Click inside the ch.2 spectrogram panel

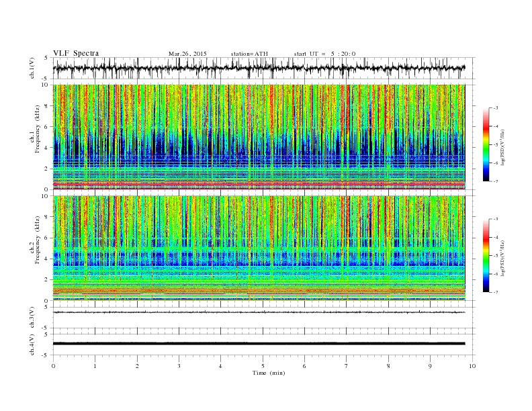[259, 248]
